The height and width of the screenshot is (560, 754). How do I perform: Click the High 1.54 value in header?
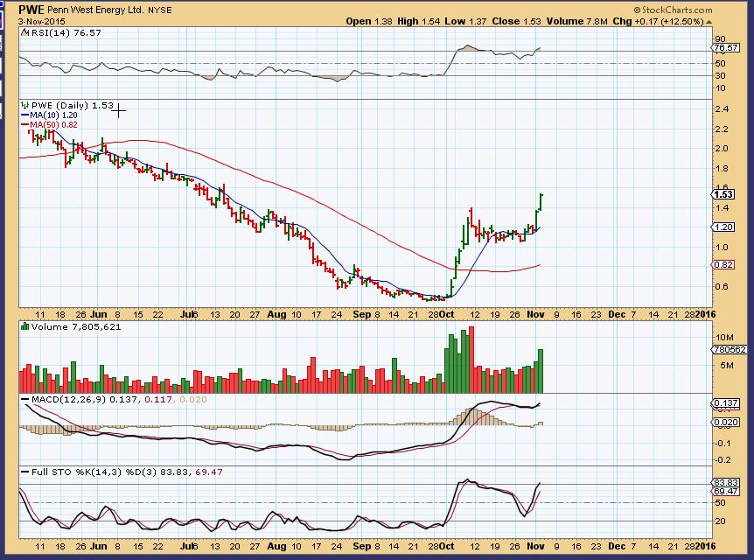coord(418,22)
